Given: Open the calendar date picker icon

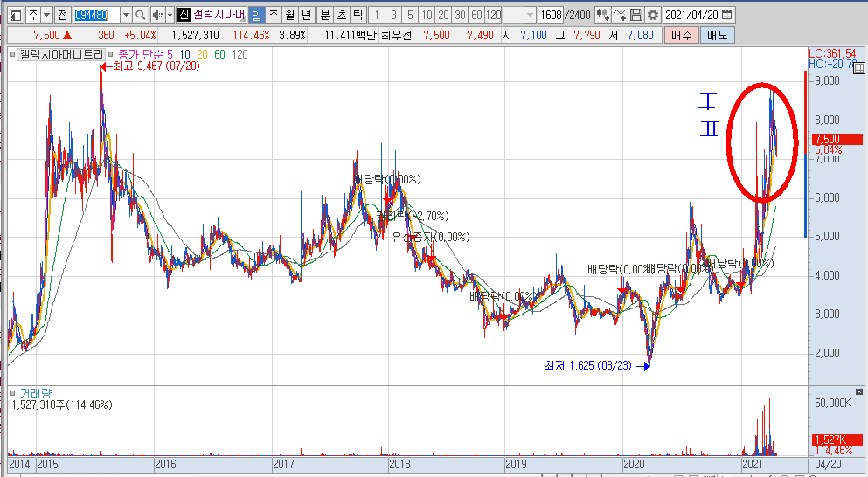Looking at the screenshot, I should point(727,15).
